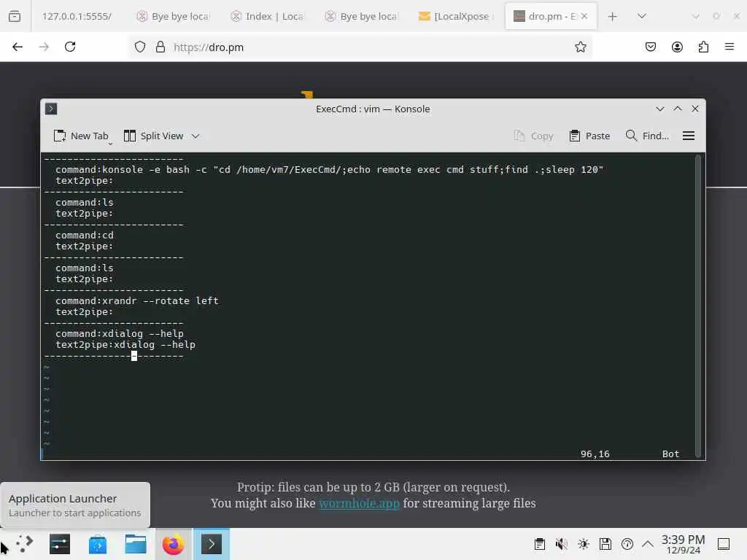Paste clipboard into Konsole
This screenshot has width=747, height=560.
click(x=589, y=136)
